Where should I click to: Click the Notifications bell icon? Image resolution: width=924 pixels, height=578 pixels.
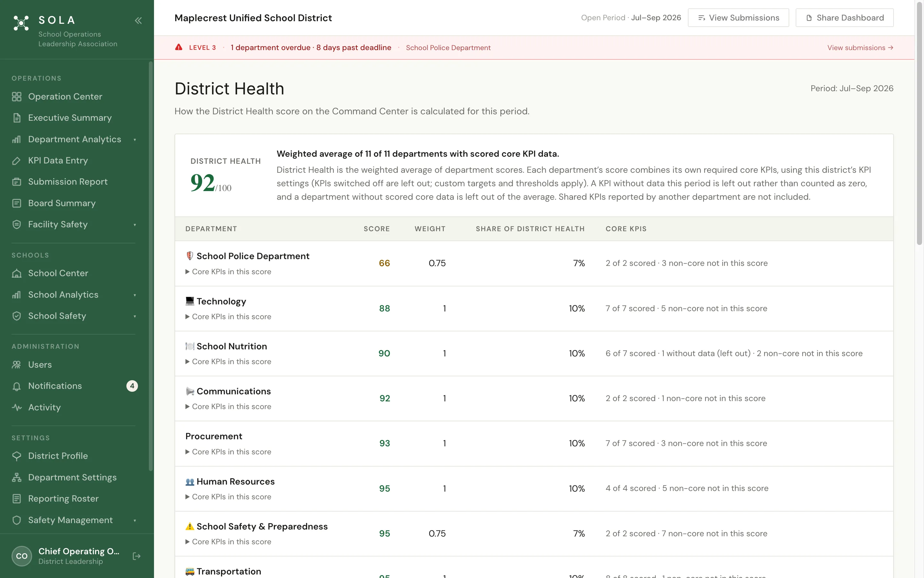(x=16, y=386)
